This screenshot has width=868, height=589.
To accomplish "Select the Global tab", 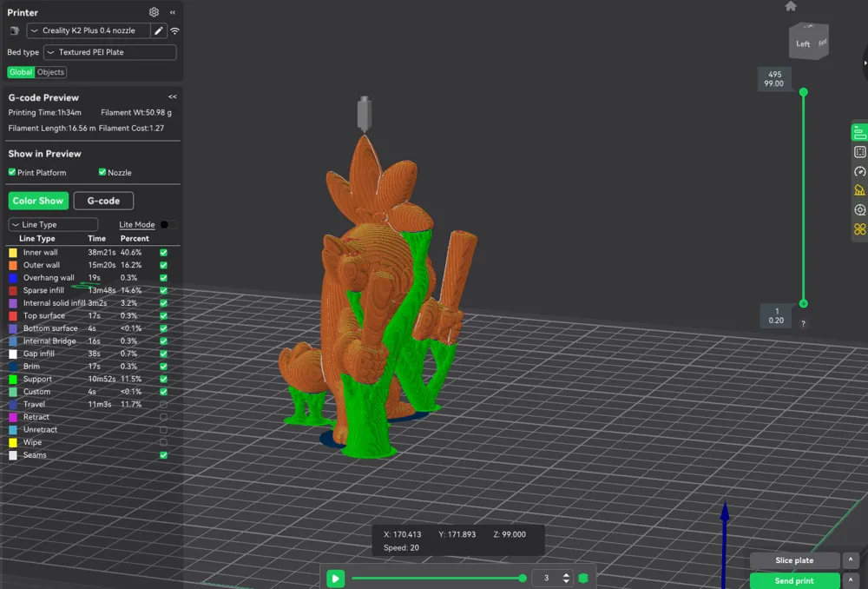I will [20, 72].
